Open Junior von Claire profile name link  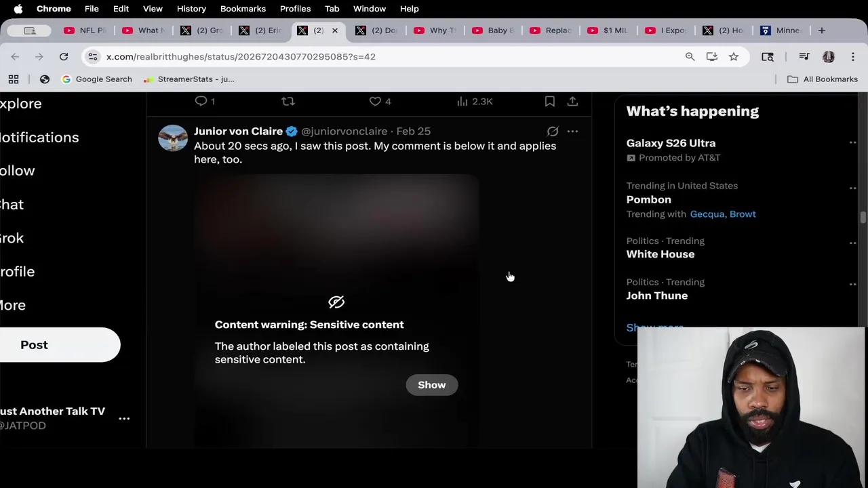(x=238, y=131)
